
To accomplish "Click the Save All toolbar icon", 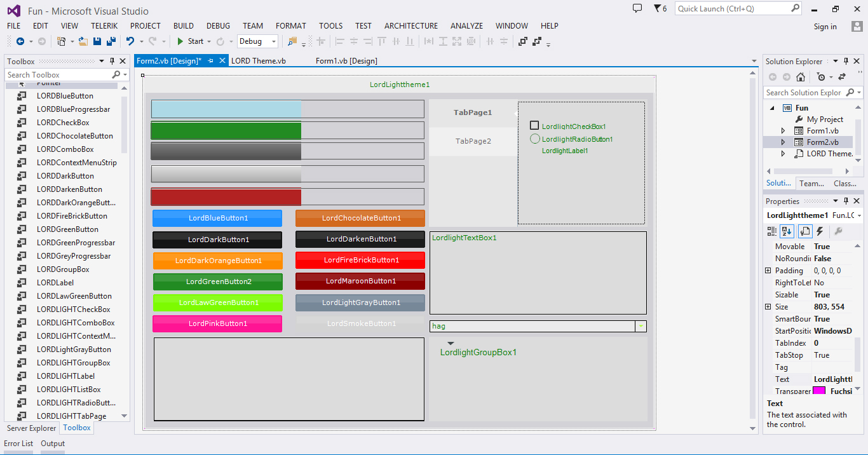I will point(111,41).
